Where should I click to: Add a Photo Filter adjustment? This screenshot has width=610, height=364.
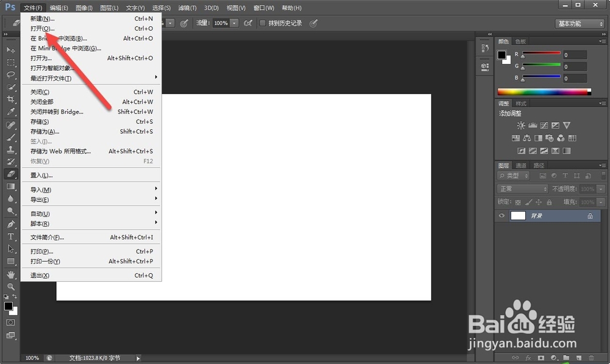[x=550, y=138]
